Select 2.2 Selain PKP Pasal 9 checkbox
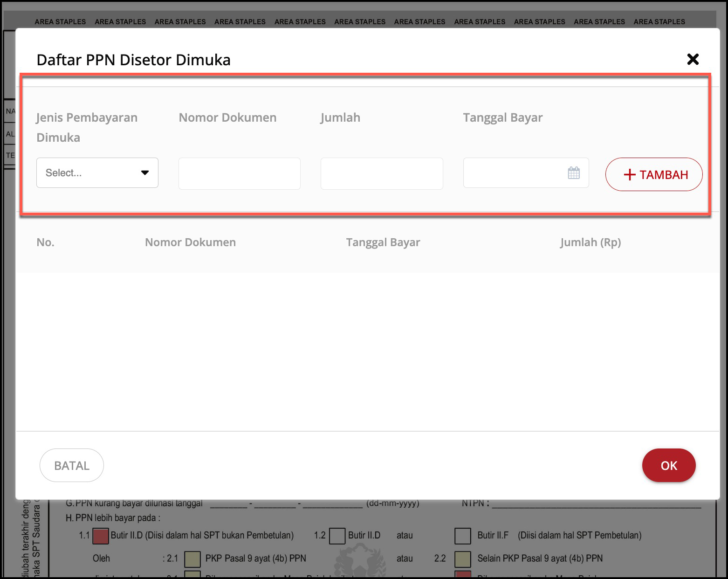This screenshot has height=579, width=728. coord(462,558)
